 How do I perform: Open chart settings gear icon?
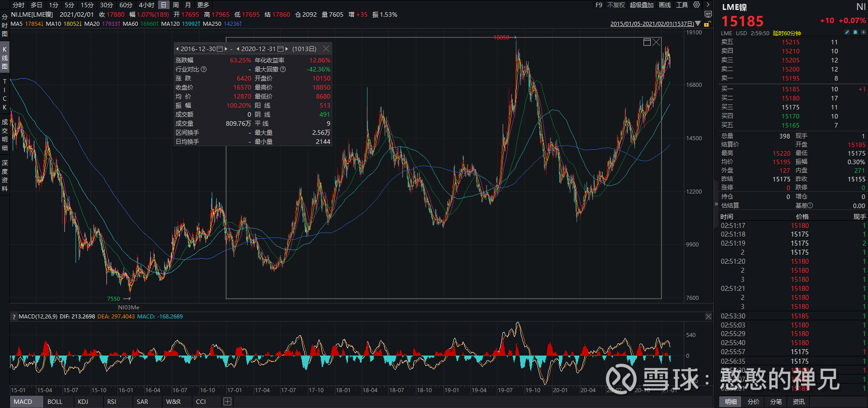pyautogui.click(x=696, y=5)
